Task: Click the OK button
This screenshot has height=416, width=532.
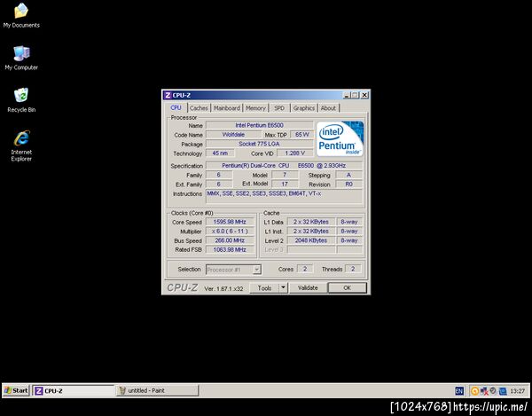Action: pos(347,287)
